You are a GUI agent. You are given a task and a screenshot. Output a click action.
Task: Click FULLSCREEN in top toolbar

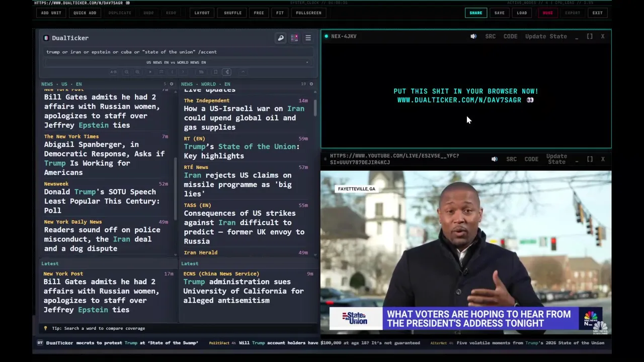click(x=308, y=13)
